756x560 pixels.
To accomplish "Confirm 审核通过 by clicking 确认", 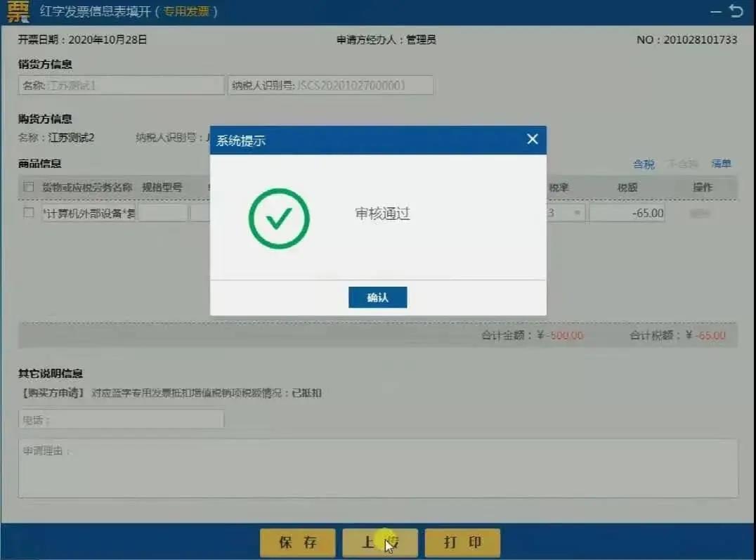I will pyautogui.click(x=377, y=297).
